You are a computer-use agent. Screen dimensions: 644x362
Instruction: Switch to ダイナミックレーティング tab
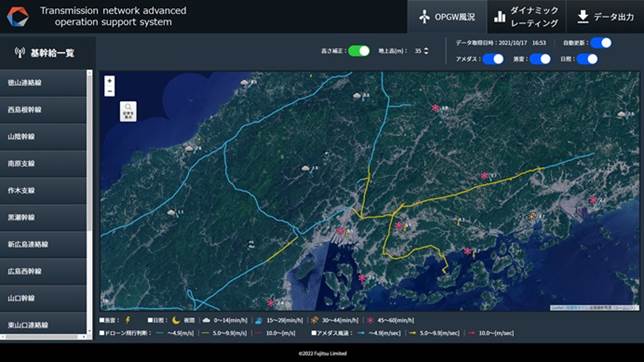click(x=527, y=17)
